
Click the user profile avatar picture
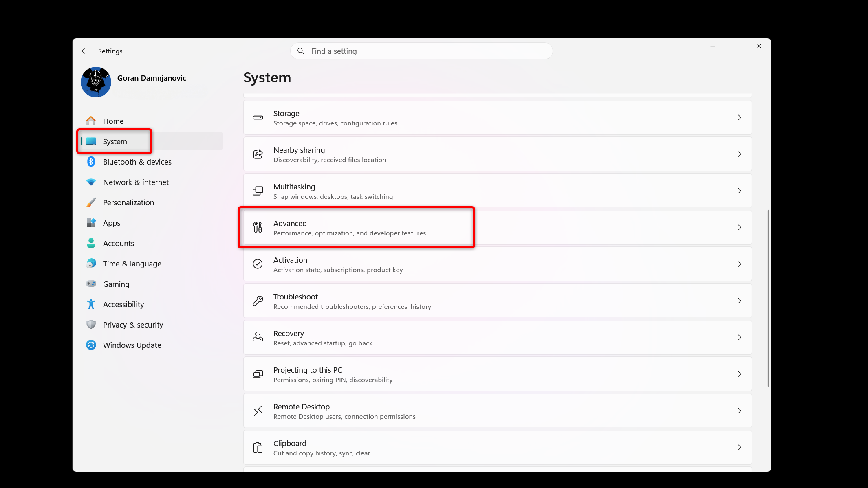pyautogui.click(x=96, y=82)
